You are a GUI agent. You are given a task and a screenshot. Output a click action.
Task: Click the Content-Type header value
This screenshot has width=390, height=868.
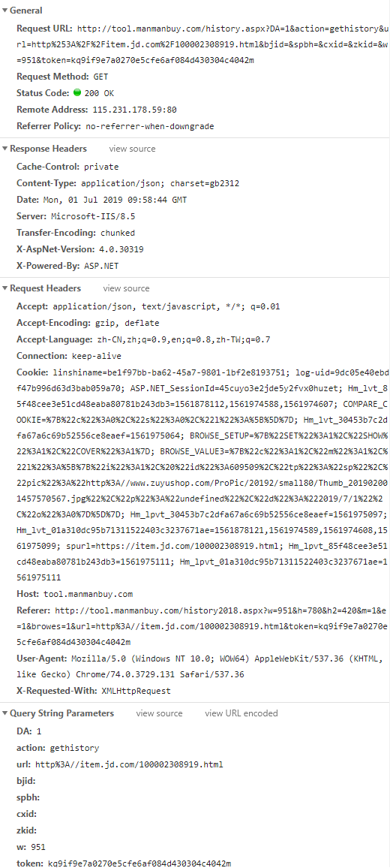coord(160,183)
